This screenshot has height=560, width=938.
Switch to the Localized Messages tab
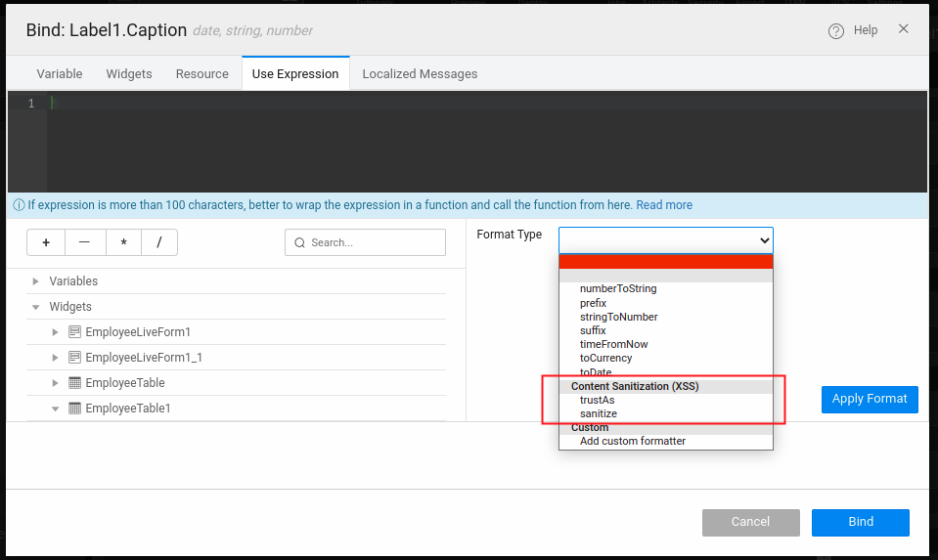420,74
